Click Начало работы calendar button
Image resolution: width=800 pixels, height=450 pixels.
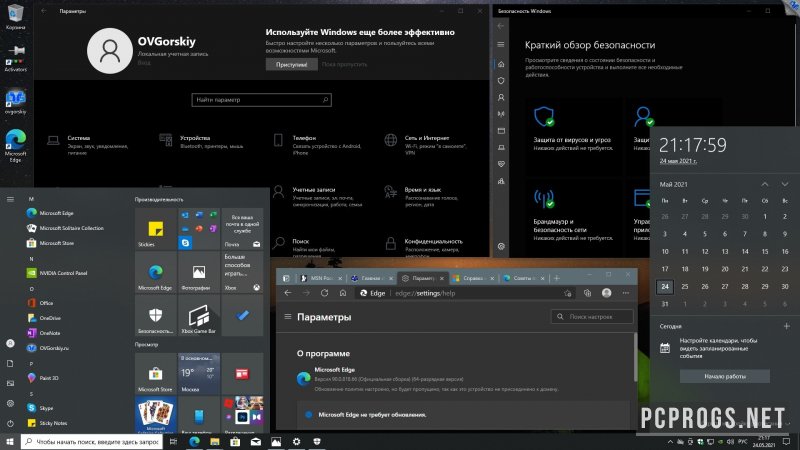pyautogui.click(x=724, y=376)
